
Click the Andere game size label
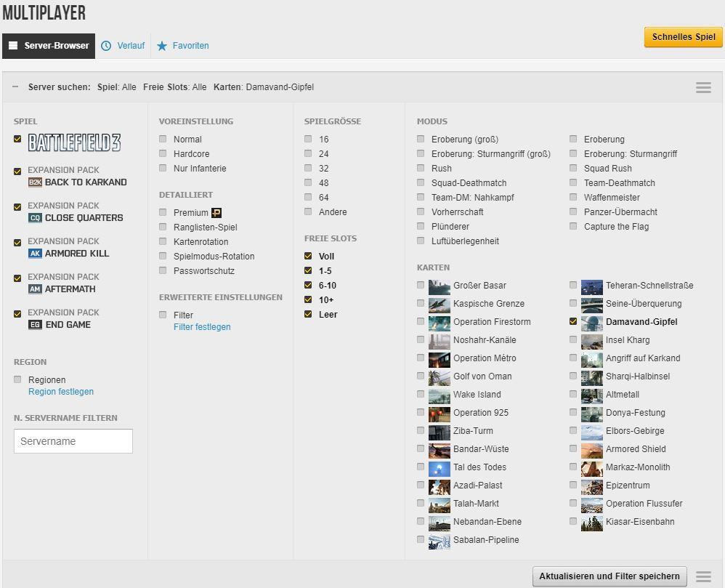coord(333,212)
